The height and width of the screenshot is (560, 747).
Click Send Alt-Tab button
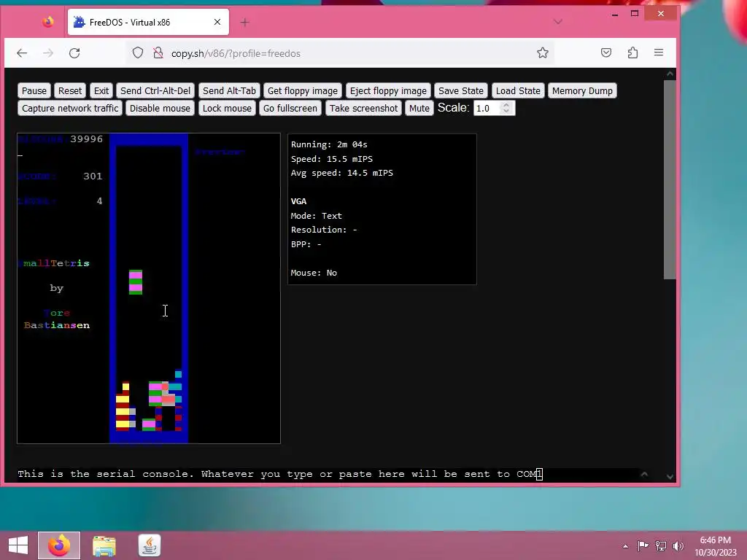point(229,90)
